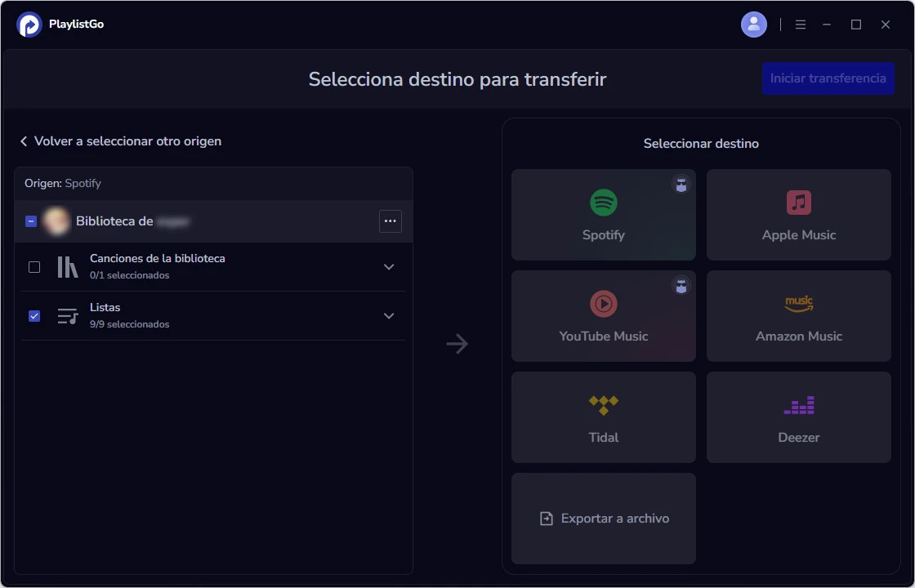The height and width of the screenshot is (588, 915).
Task: Click the connected account badge on Spotify
Action: click(681, 184)
